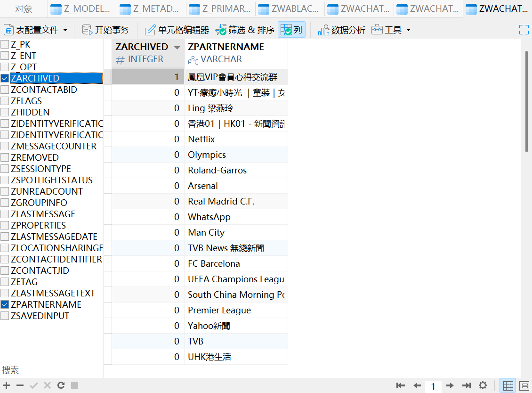
Task: Toggle full screen mode icon
Action: pyautogui.click(x=524, y=30)
